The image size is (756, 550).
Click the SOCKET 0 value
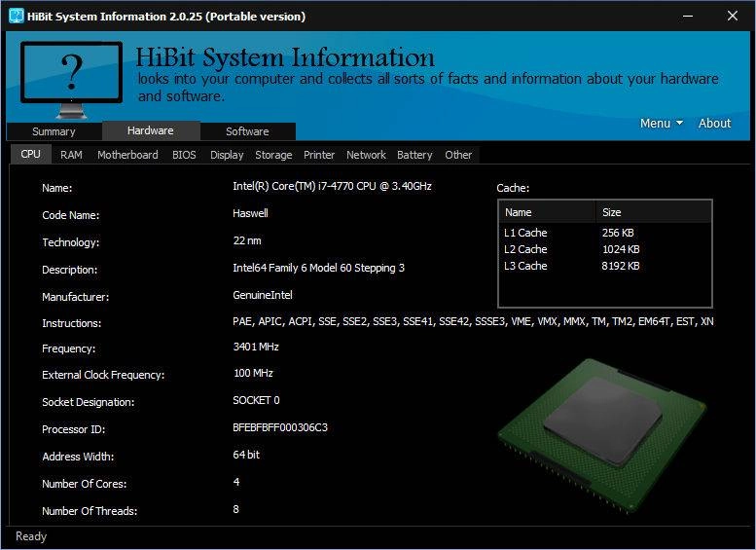coord(256,400)
